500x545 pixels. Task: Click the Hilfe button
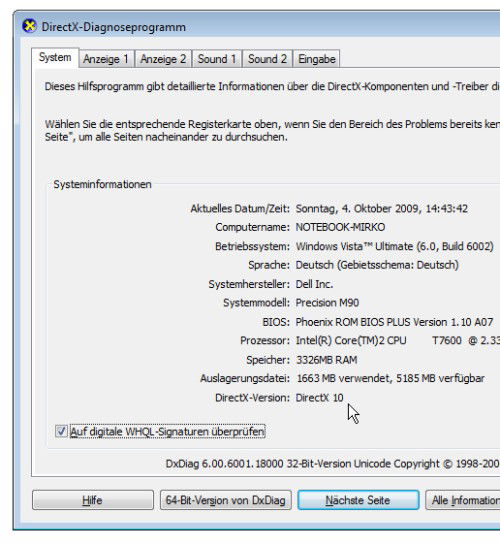pyautogui.click(x=93, y=500)
